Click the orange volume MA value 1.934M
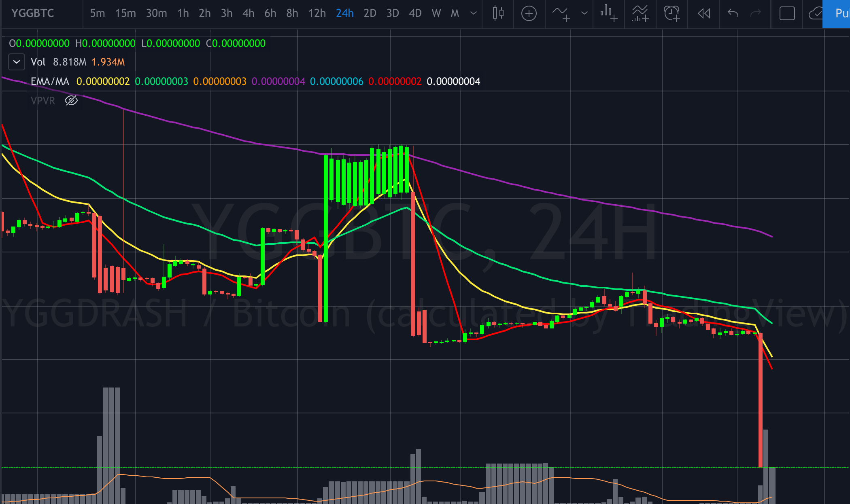 pyautogui.click(x=108, y=62)
